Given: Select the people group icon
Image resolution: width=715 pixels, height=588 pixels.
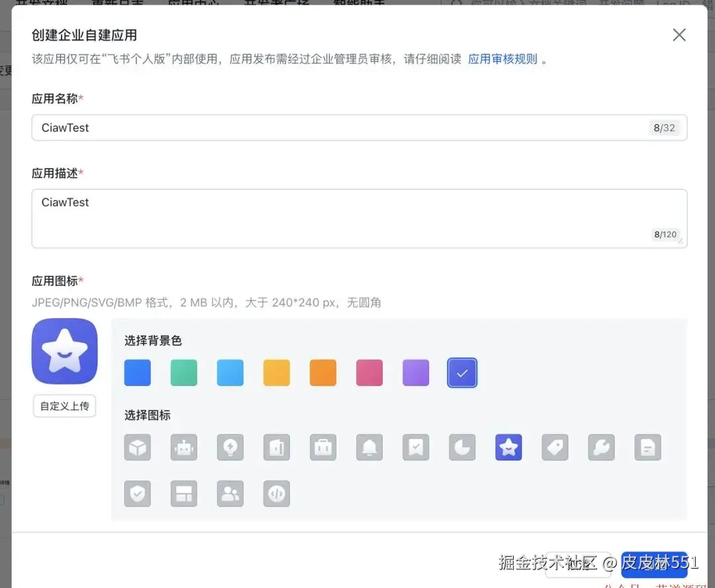Looking at the screenshot, I should [x=230, y=493].
